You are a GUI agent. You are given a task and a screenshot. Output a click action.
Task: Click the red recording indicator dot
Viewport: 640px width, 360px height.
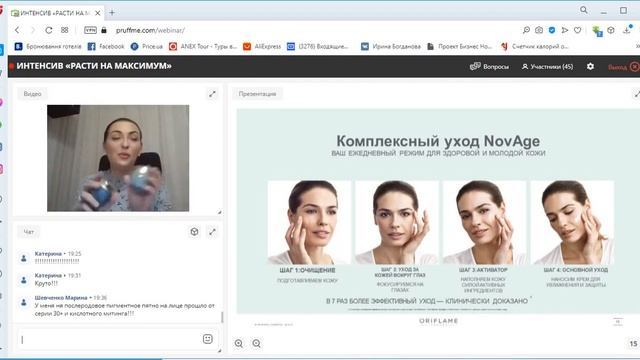click(12, 66)
